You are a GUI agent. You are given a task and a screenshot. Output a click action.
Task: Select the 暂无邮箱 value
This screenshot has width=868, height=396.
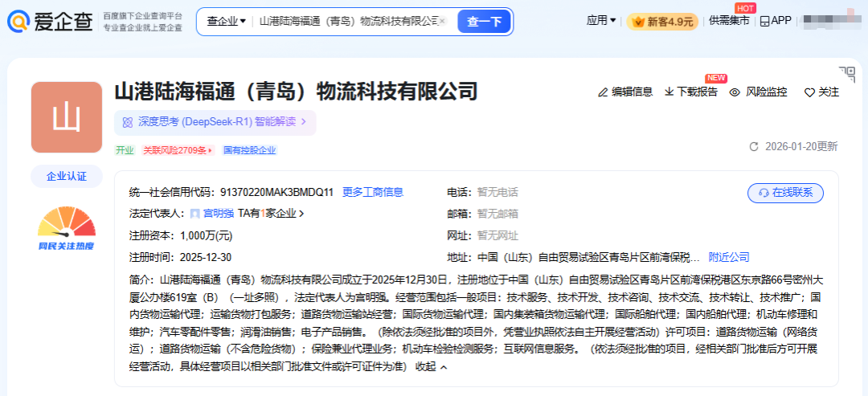click(x=497, y=214)
